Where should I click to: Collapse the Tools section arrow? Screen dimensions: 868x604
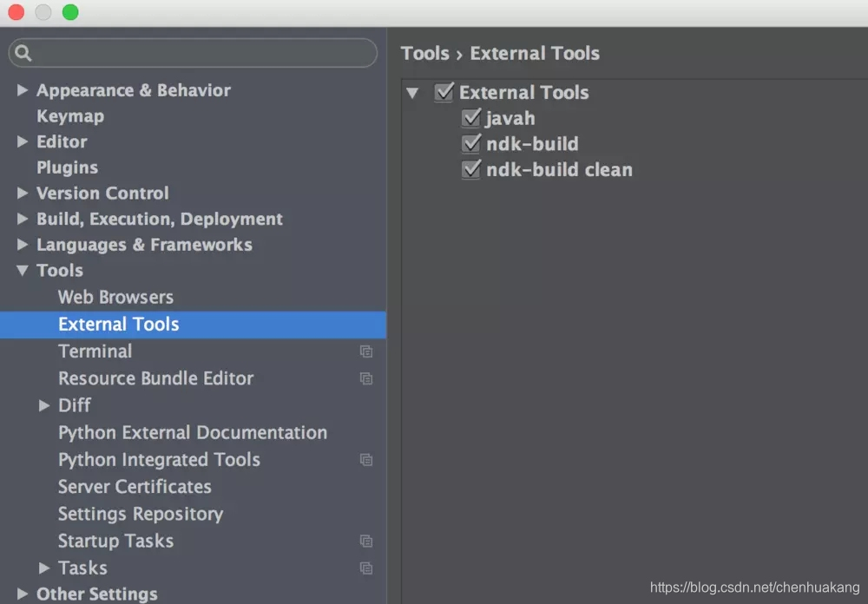click(23, 271)
